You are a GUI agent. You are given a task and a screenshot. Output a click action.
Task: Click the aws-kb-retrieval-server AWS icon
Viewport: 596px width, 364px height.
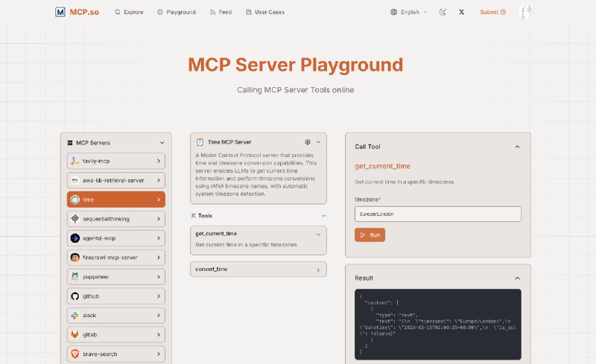point(75,180)
